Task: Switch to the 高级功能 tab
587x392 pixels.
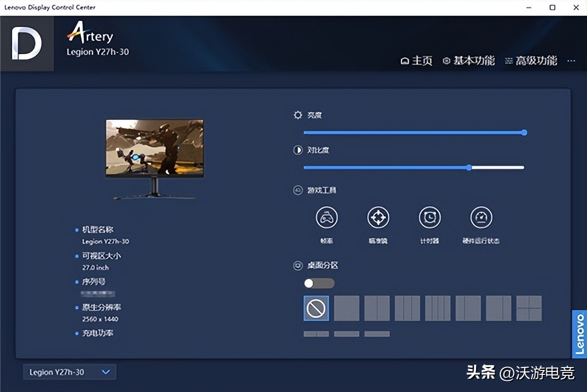Action: click(531, 61)
